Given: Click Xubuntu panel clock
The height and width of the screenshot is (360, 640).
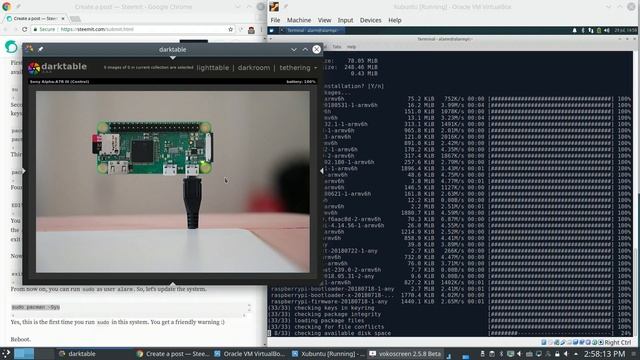Looking at the screenshot, I should click(x=625, y=31).
